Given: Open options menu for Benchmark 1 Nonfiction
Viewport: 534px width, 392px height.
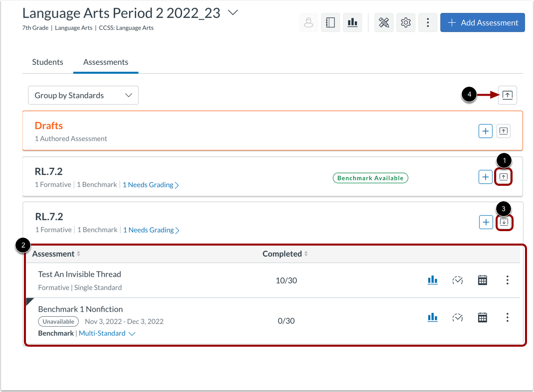Looking at the screenshot, I should tap(508, 317).
